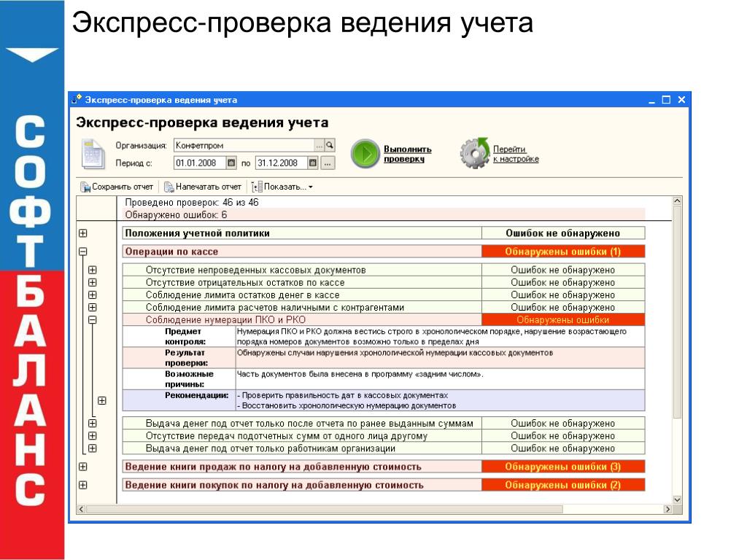The width and height of the screenshot is (747, 560).
Task: Click the Сохранить отчет disk icon
Action: click(85, 187)
